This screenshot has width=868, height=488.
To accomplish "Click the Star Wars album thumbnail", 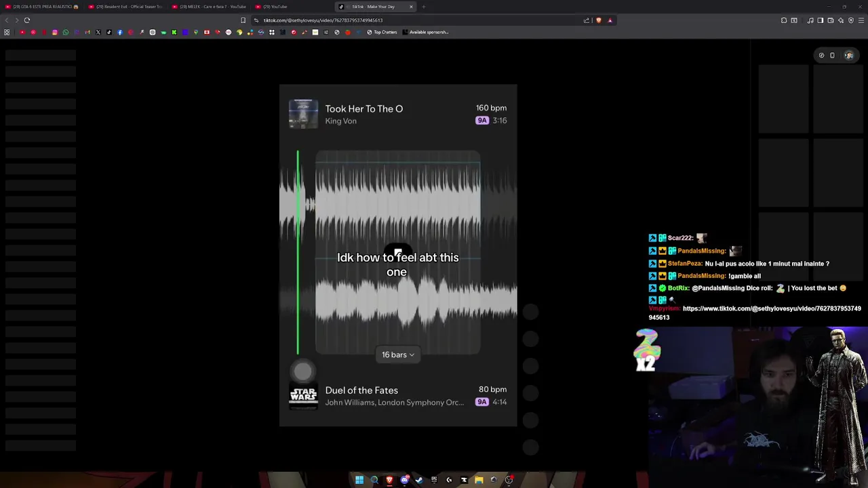I will pyautogui.click(x=303, y=395).
